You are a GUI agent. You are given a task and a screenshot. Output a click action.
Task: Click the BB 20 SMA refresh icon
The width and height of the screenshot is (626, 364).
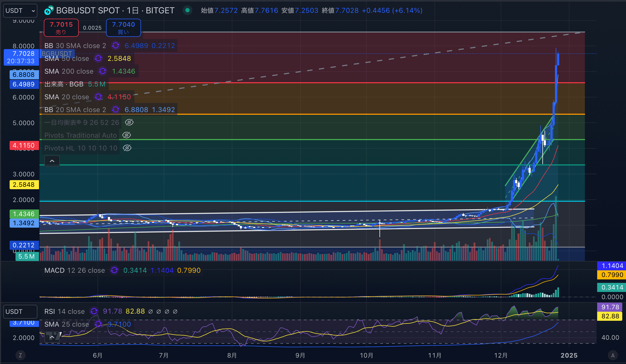[x=115, y=110]
